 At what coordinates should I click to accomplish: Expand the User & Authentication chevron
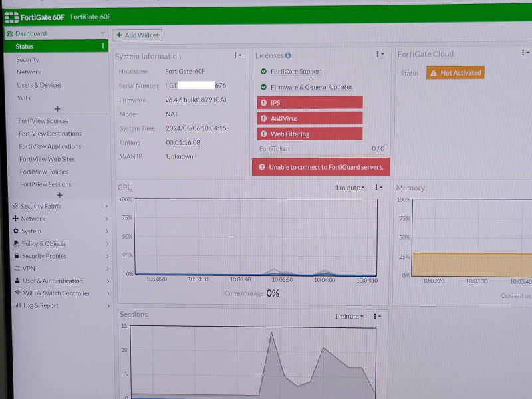[x=108, y=281]
